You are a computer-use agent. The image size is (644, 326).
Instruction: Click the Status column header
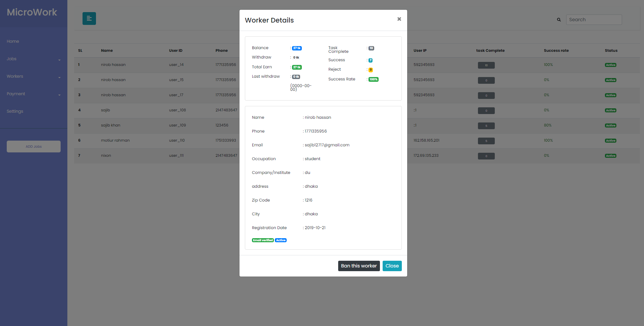point(611,50)
